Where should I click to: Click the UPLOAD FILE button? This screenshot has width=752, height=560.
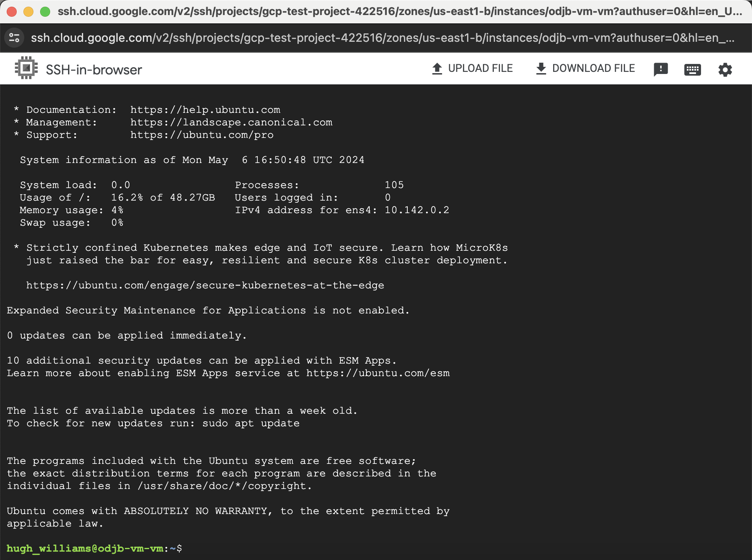coord(472,69)
